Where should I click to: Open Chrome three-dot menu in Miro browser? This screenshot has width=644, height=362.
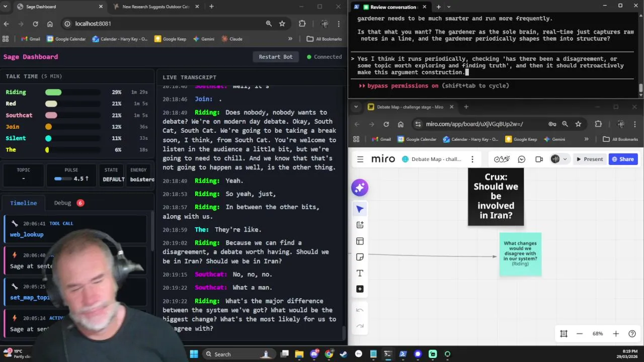634,124
